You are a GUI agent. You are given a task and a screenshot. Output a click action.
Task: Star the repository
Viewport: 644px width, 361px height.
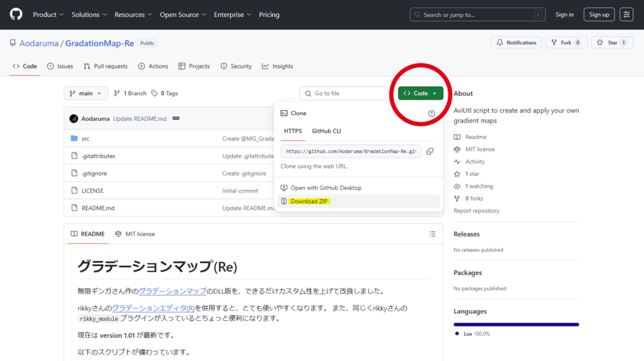point(612,42)
